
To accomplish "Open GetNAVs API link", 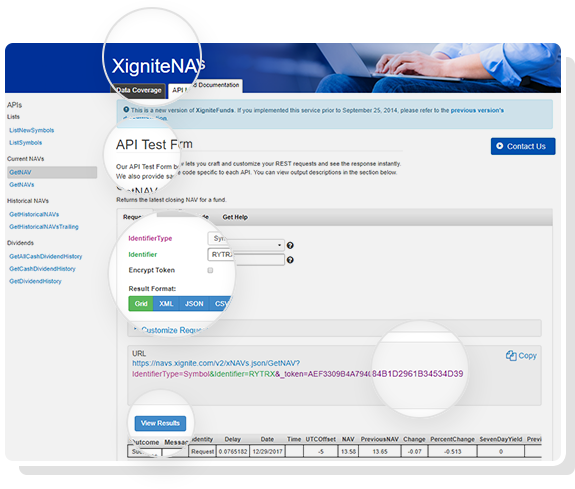I will pos(22,185).
